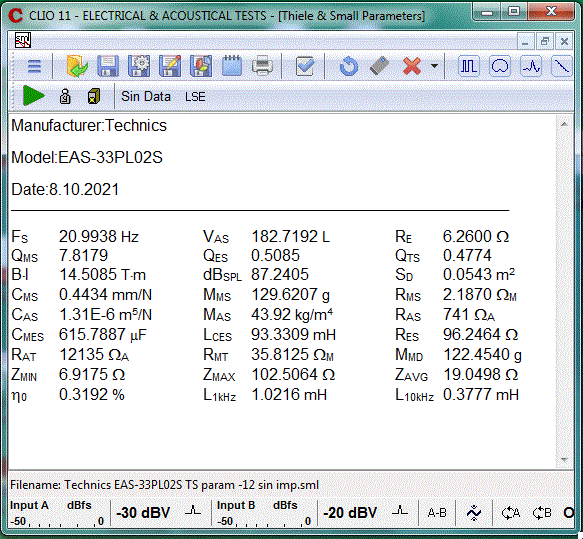The image size is (583, 539).
Task: Click the Manufacturer:Technics text line
Action: (89, 126)
